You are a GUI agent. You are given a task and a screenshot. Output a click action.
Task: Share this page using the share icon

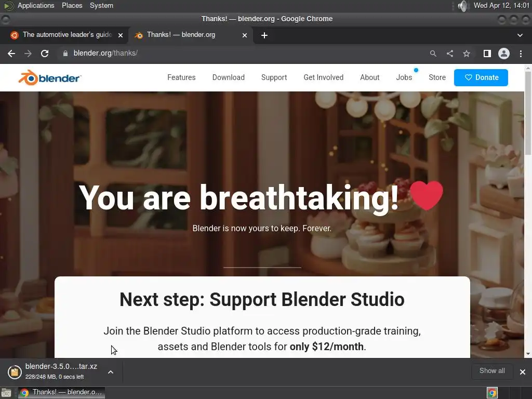click(x=450, y=54)
